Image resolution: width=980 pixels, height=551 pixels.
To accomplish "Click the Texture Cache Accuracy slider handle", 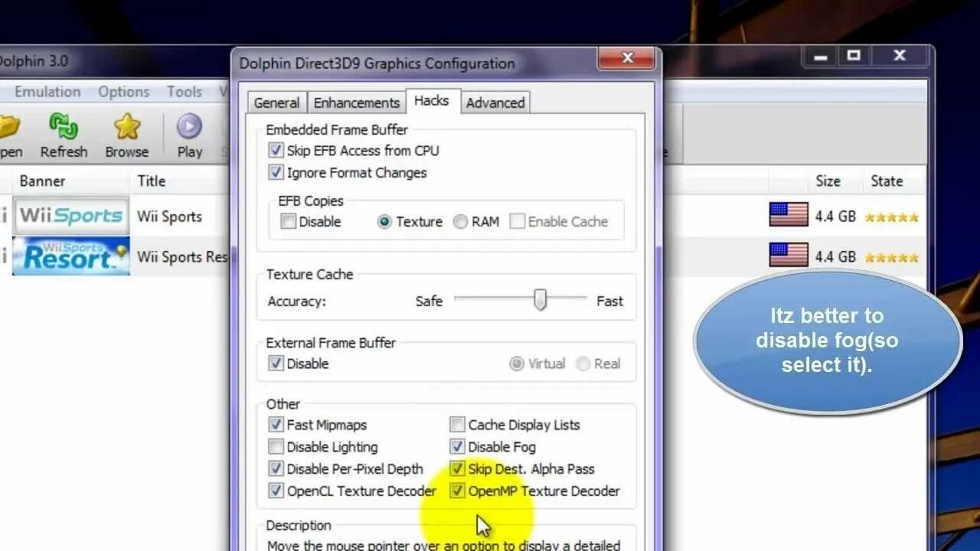I will pos(541,299).
